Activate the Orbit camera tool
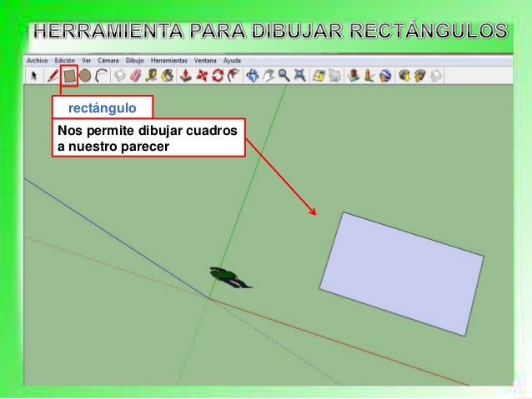 (x=253, y=76)
